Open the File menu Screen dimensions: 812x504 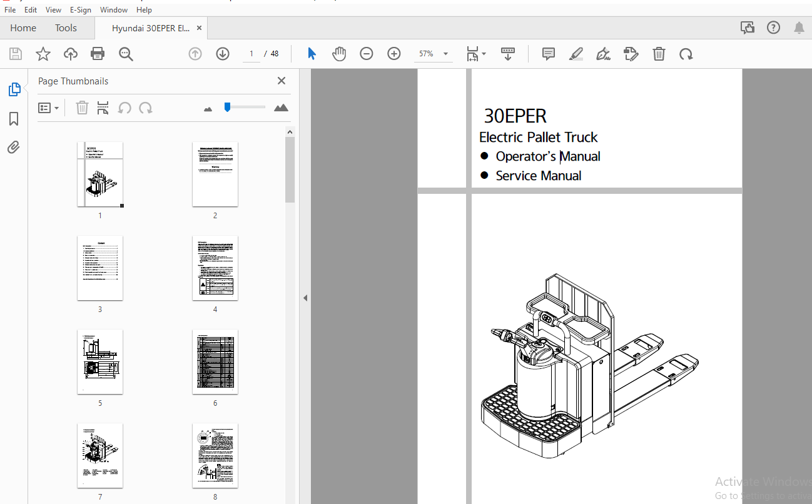[x=10, y=10]
